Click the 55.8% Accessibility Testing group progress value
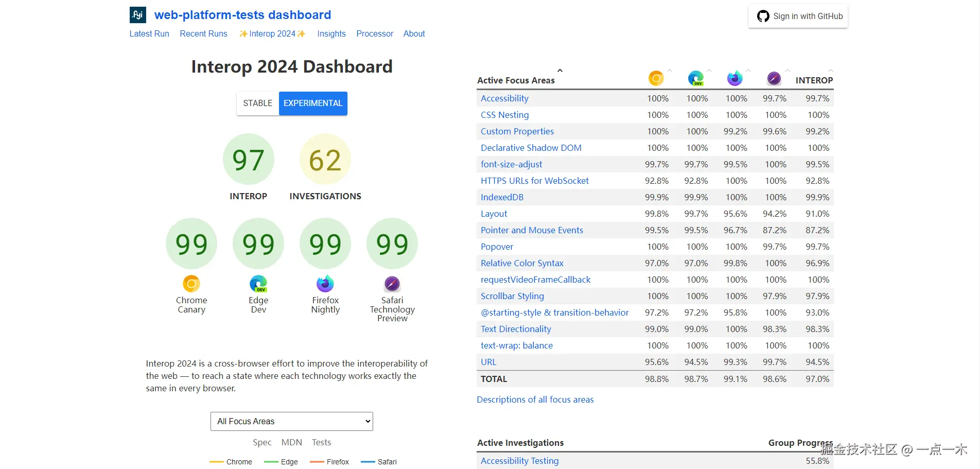The width and height of the screenshot is (980, 469). click(x=818, y=461)
